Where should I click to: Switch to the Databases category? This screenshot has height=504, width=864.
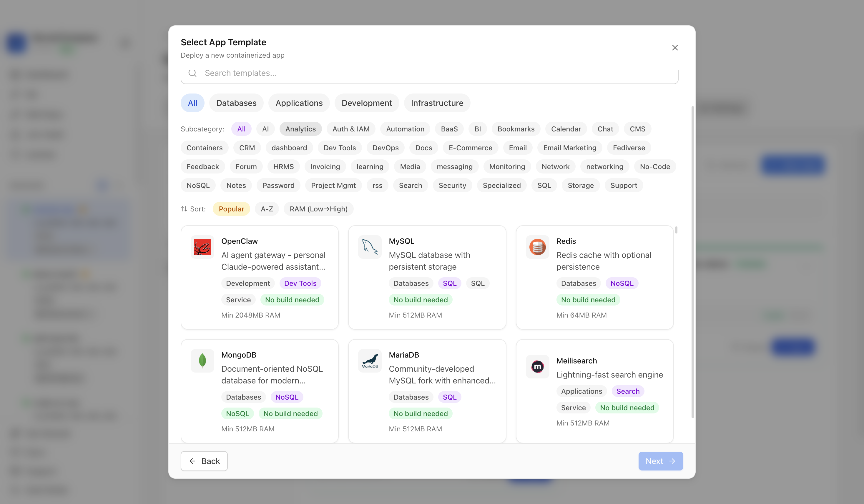tap(236, 103)
